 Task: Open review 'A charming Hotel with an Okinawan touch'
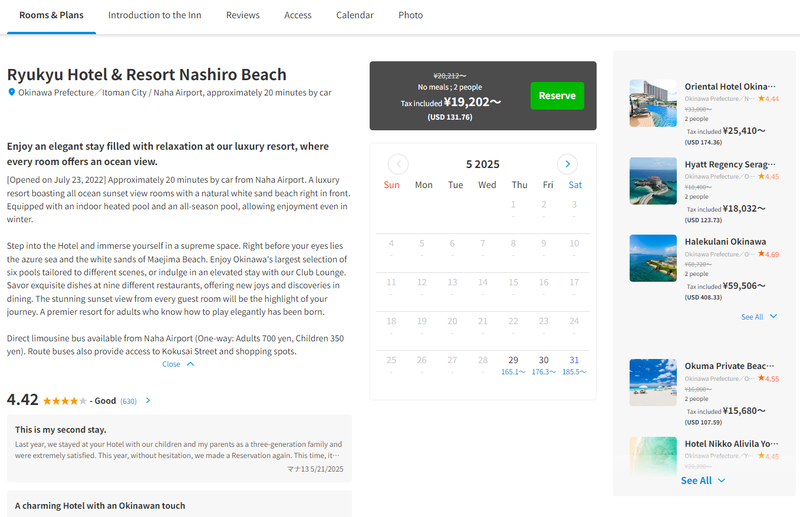(179, 504)
